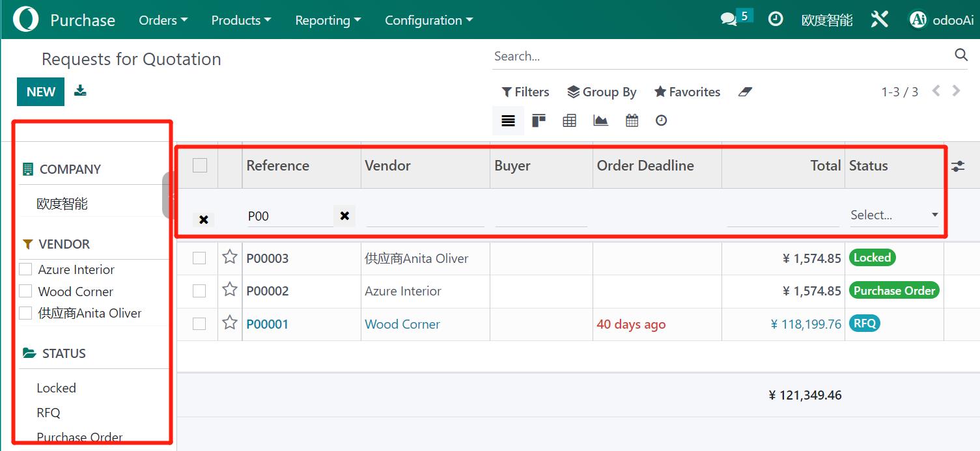Open the Reporting menu

[328, 20]
